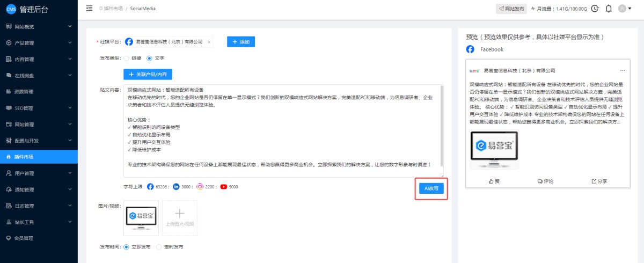Open 网站概览 menu in sidebar
The width and height of the screenshot is (644, 263).
click(39, 26)
